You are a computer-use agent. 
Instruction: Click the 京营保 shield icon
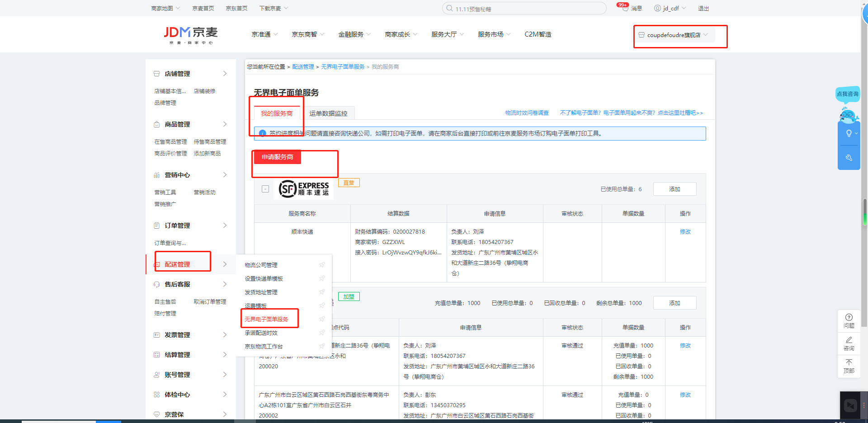point(157,414)
